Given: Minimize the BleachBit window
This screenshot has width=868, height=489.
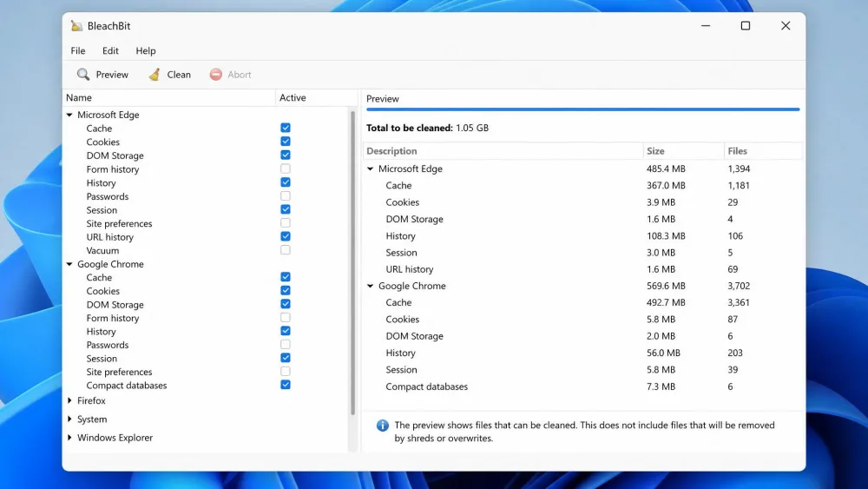Looking at the screenshot, I should (705, 25).
